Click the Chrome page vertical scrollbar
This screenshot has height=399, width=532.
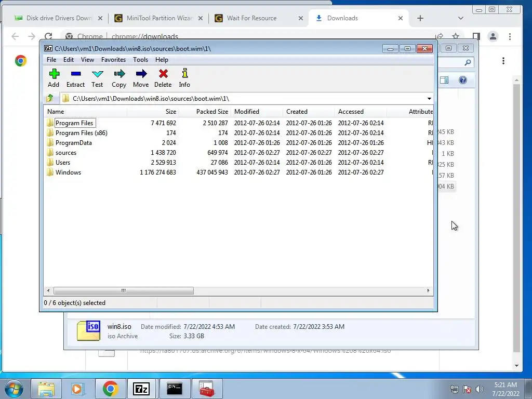coord(516,218)
